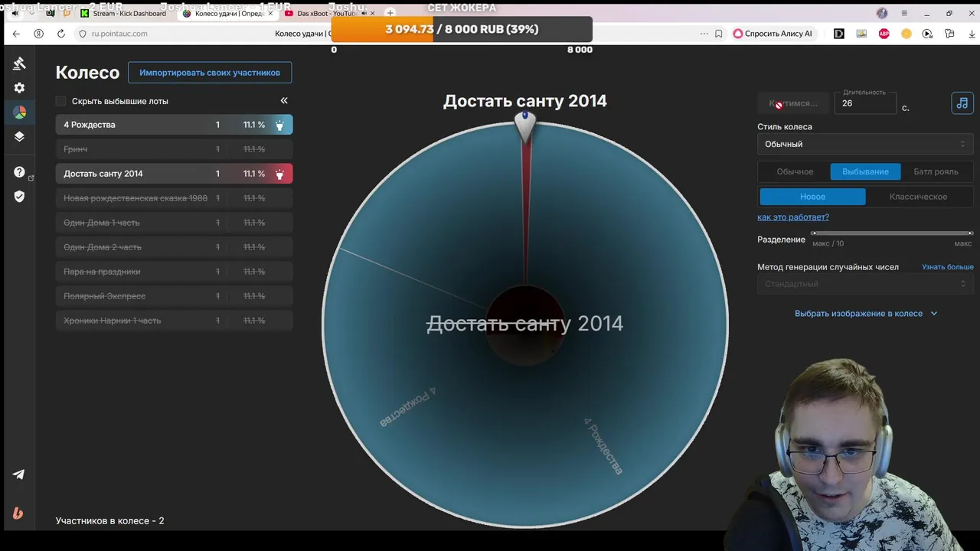Open the как это работает link

793,217
